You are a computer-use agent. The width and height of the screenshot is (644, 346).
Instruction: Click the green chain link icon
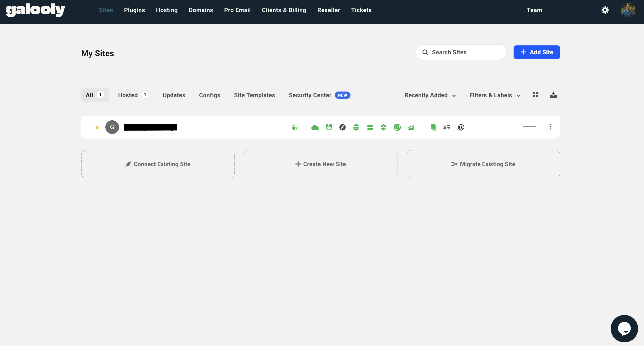tap(397, 127)
